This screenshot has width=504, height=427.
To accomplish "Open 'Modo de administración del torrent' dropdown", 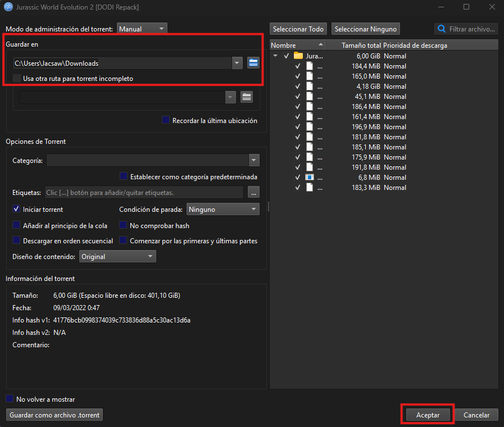I will (x=142, y=29).
